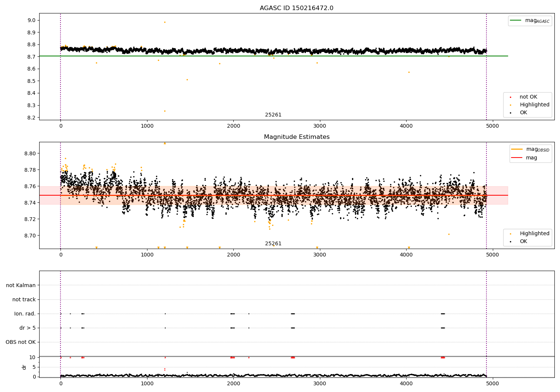The width and height of the screenshot is (560, 392).
Task: Click the title 'AGASC ID 150216472.0'
Action: tap(296, 8)
